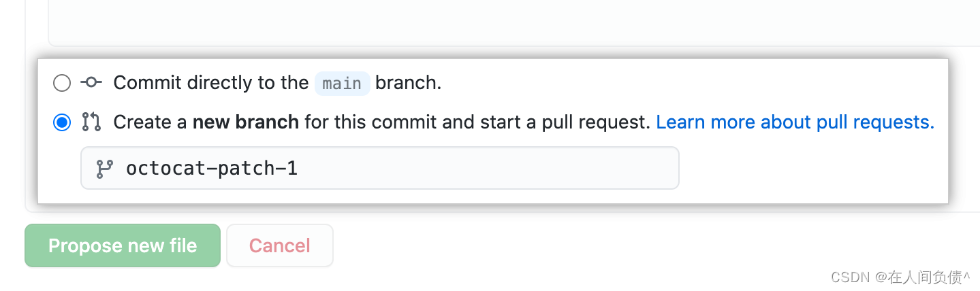Click the Propose new file button
This screenshot has width=980, height=291.
(x=123, y=245)
